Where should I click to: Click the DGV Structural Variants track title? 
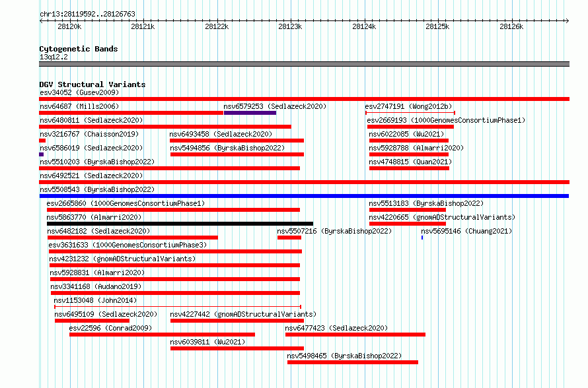(x=92, y=84)
